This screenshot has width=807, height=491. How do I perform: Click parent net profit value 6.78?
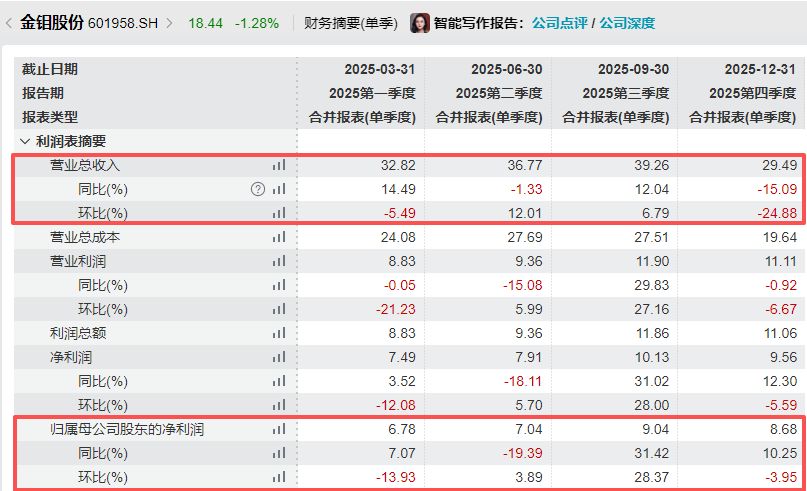click(402, 429)
